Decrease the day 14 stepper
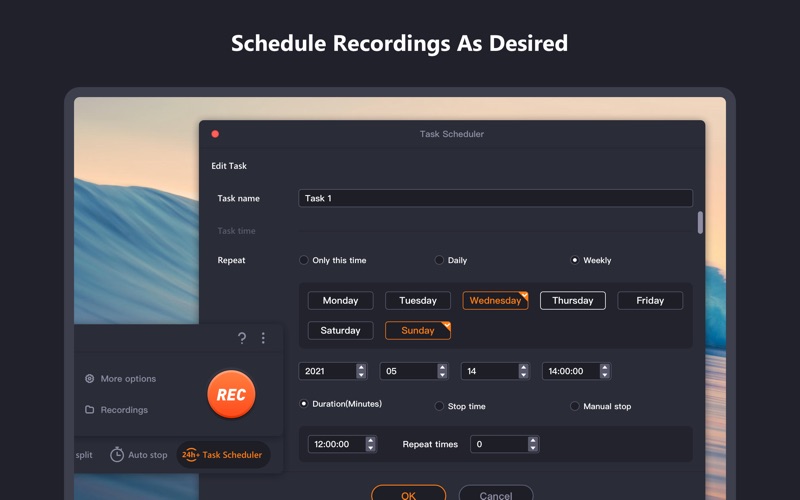Screen dimensions: 800x500 [523, 375]
